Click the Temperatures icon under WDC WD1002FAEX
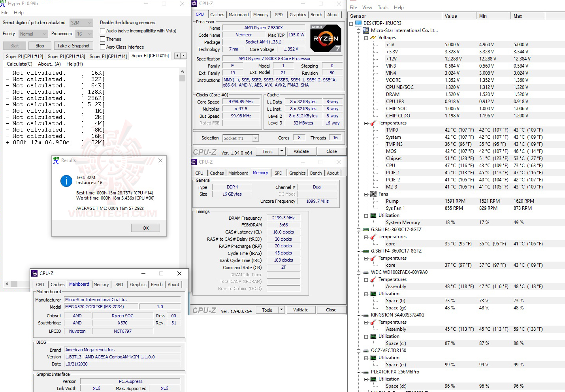Viewport: 565px width, 392px height. (373, 279)
